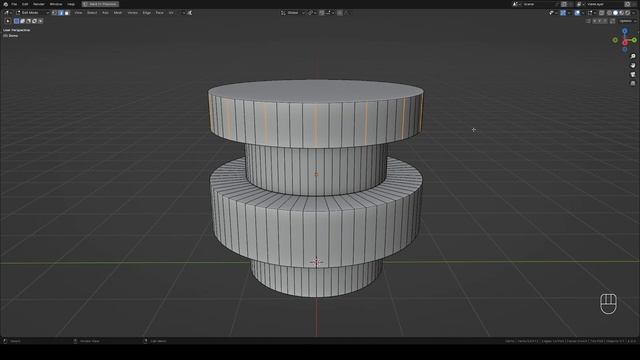The width and height of the screenshot is (640, 360).
Task: Open the Render menu
Action: [39, 4]
